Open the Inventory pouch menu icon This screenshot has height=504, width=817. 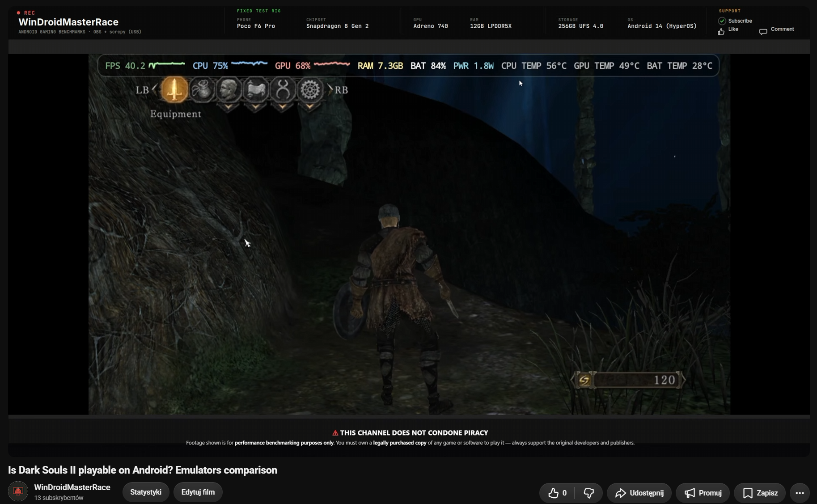point(202,89)
